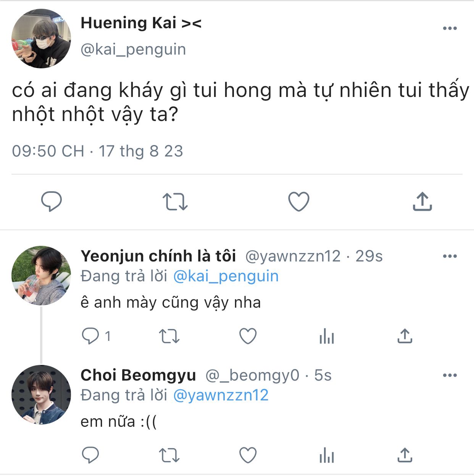Open the @kai_penguin mention link in Yeonjun's reply
Viewport: 474px width, 476px height.
(226, 276)
